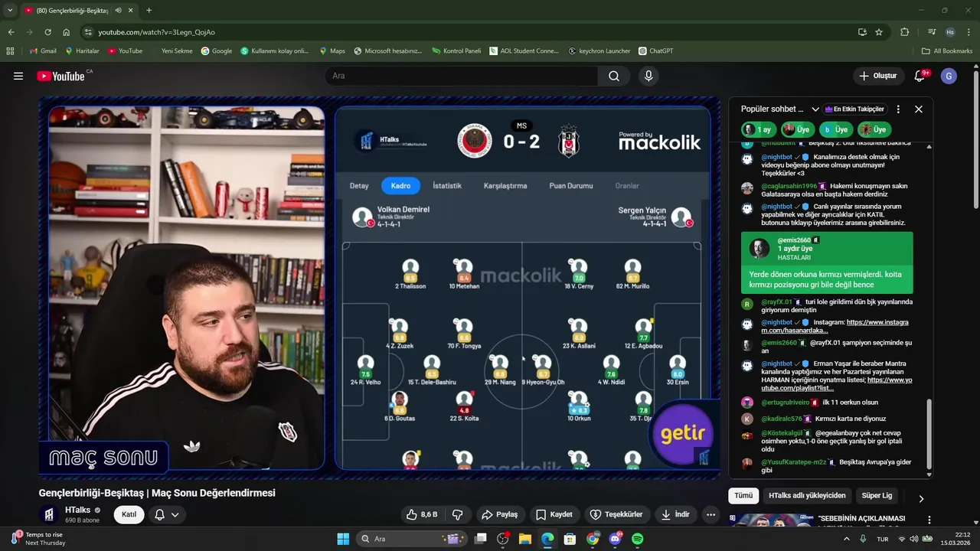Click the Kadro tab in video

coord(400,186)
